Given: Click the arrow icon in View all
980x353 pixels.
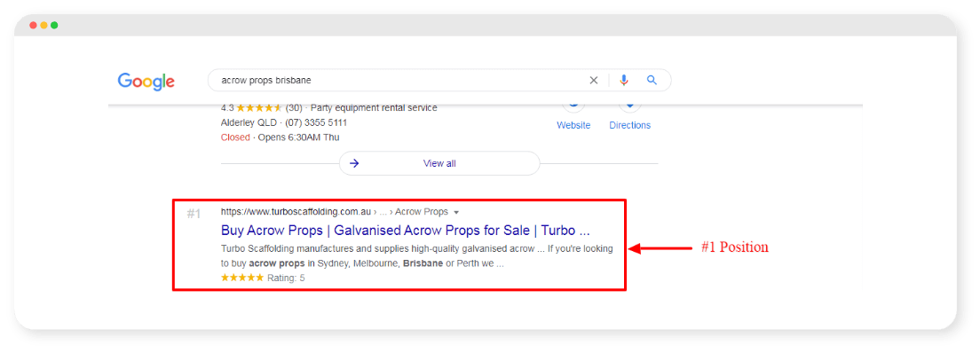Looking at the screenshot, I should pyautogui.click(x=354, y=163).
